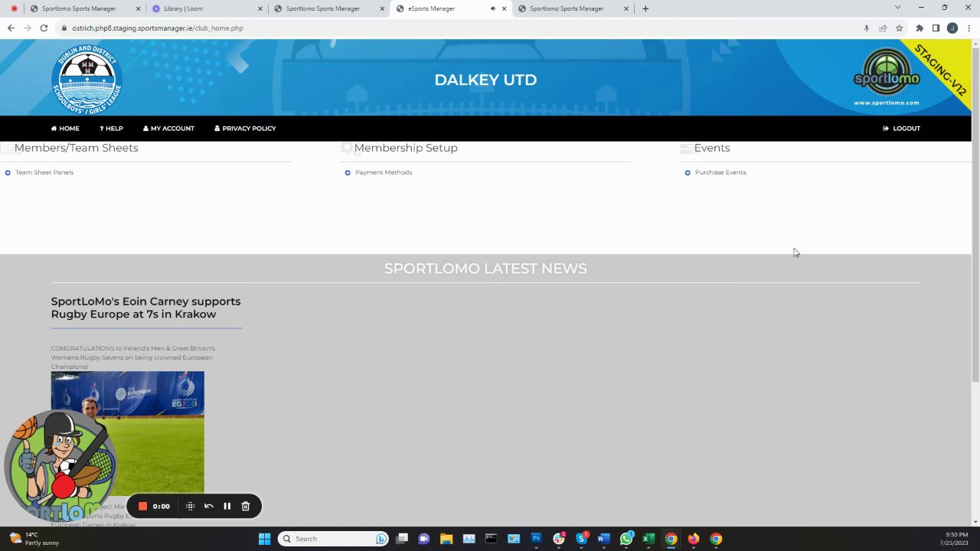Close the Library | Loom tab
This screenshot has width=980, height=551.
click(260, 8)
